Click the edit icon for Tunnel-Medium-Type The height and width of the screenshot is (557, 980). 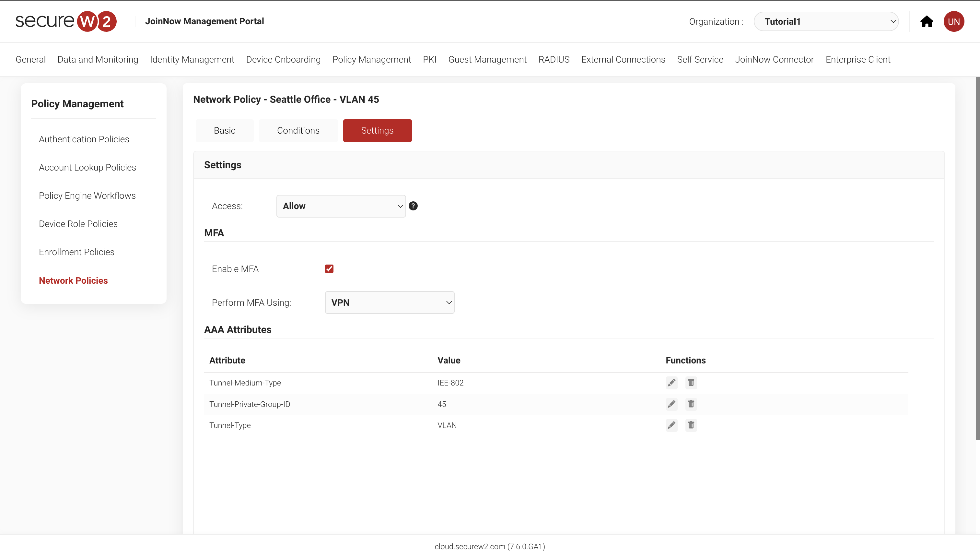671,383
